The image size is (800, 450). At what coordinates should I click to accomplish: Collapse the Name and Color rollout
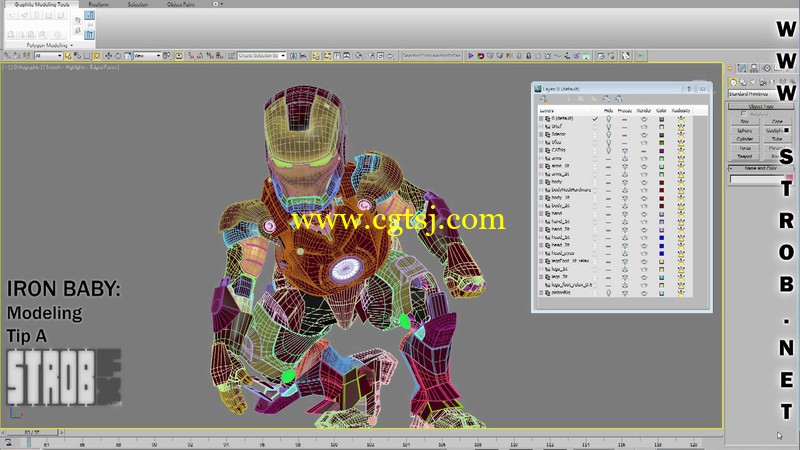(x=761, y=168)
